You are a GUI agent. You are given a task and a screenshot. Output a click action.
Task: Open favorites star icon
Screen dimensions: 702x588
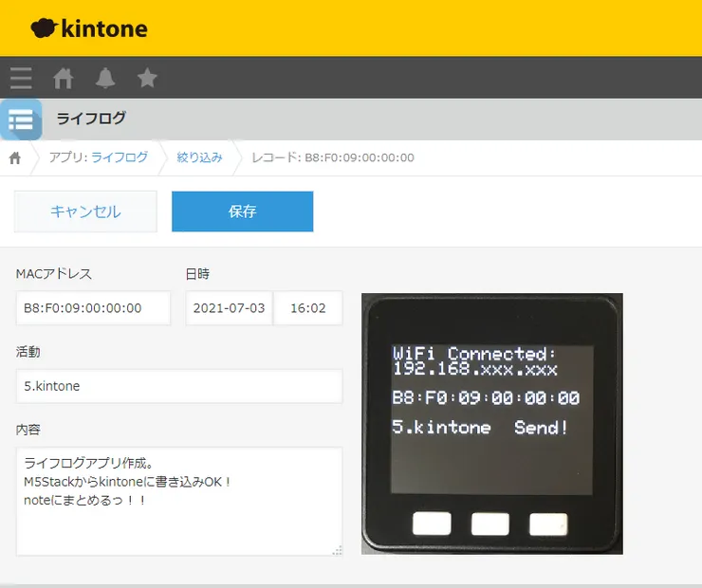coord(147,79)
